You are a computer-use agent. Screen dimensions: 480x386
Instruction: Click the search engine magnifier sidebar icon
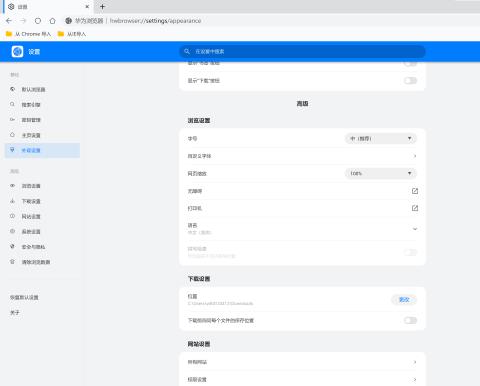pyautogui.click(x=12, y=104)
